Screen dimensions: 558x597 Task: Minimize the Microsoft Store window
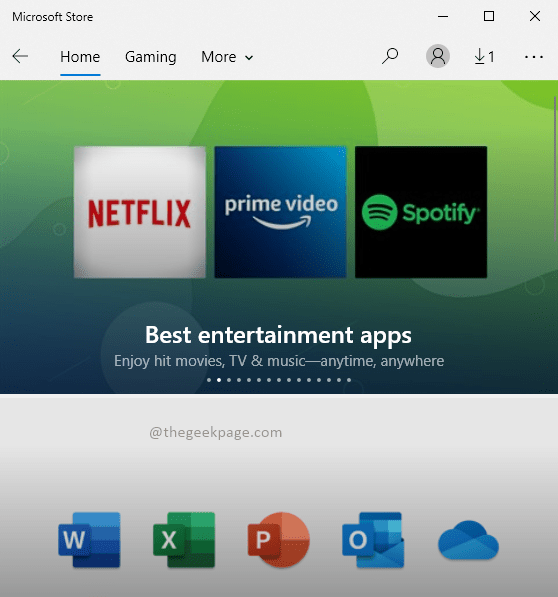pos(443,16)
